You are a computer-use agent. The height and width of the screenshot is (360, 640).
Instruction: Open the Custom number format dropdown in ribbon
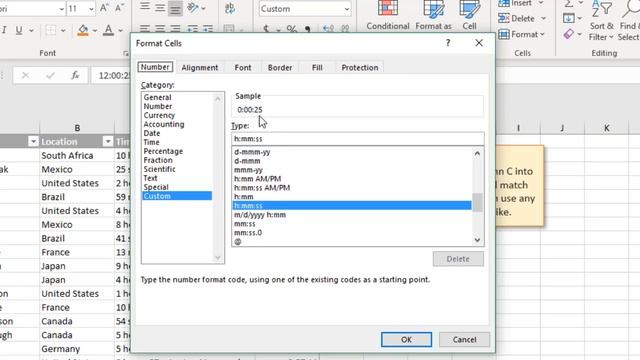(347, 9)
